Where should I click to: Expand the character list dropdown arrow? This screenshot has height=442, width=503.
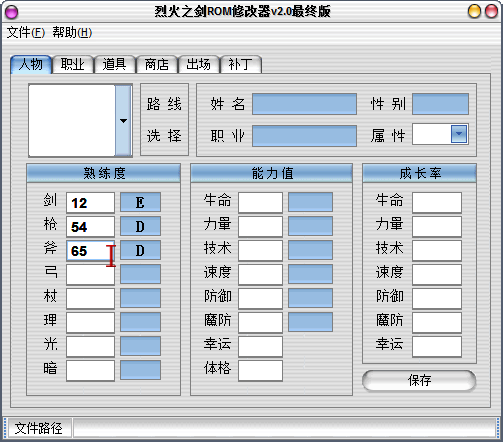[x=123, y=120]
